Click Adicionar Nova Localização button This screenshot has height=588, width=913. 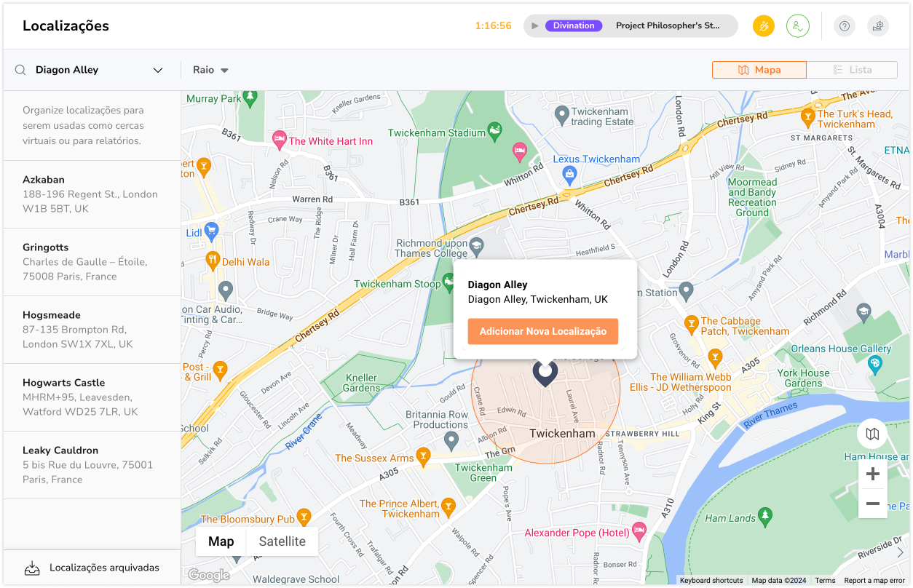(543, 331)
